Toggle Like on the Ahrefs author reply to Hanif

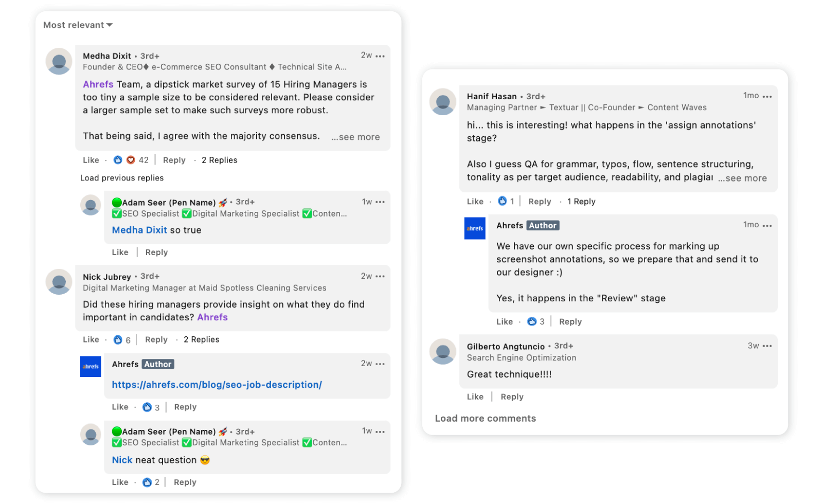505,321
